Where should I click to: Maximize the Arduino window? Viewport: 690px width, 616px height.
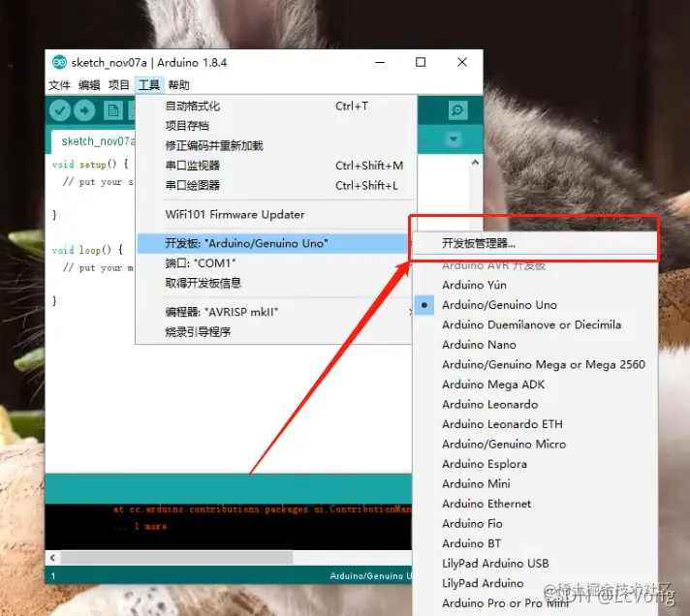click(x=421, y=62)
